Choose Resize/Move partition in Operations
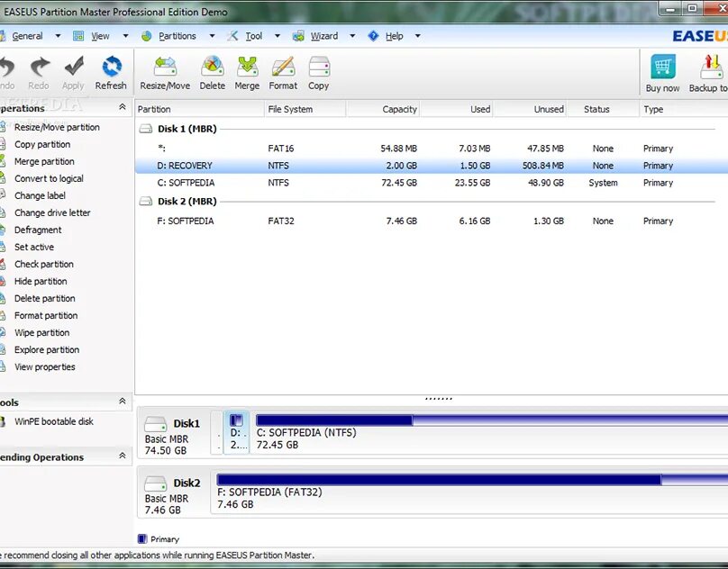Image resolution: width=728 pixels, height=569 pixels. pos(57,127)
